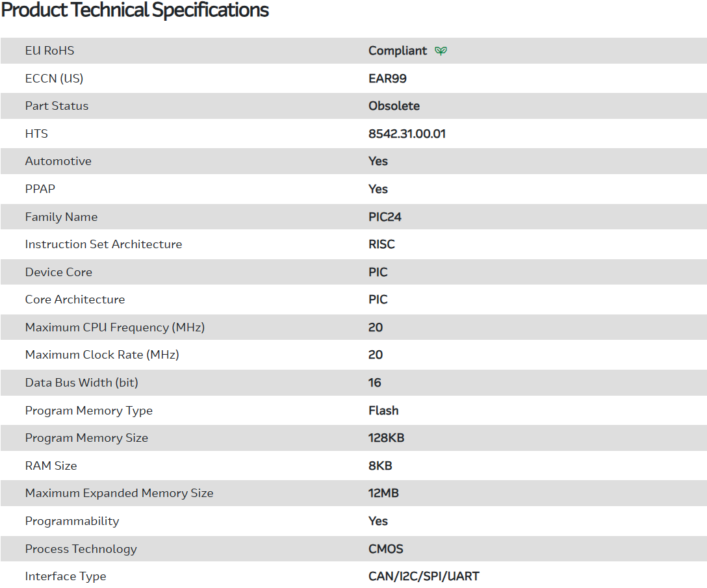
Task: Click the Device Core label
Action: [58, 272]
